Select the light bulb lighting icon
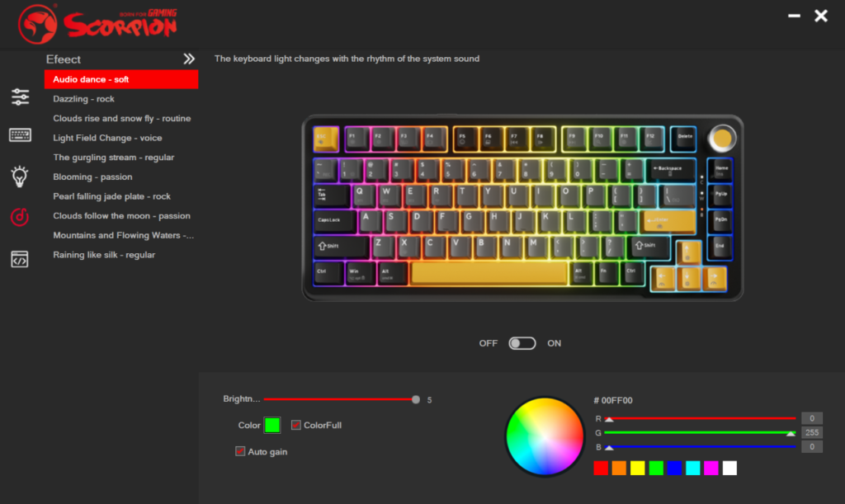 coord(20,177)
